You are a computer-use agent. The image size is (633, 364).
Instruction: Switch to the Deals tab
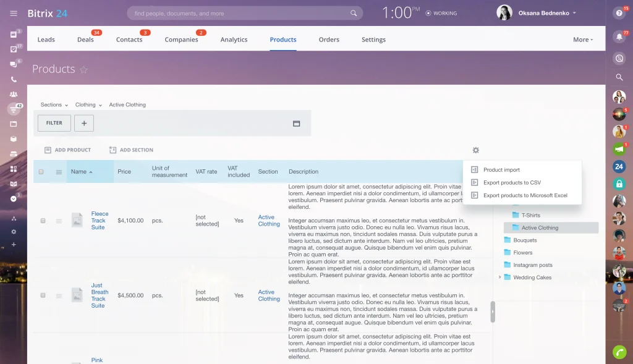click(x=85, y=40)
